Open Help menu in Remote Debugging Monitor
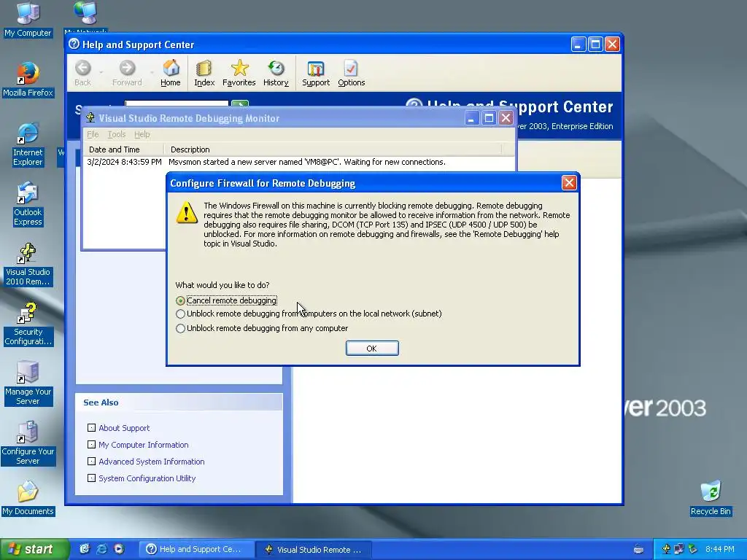The image size is (747, 560). tap(142, 134)
